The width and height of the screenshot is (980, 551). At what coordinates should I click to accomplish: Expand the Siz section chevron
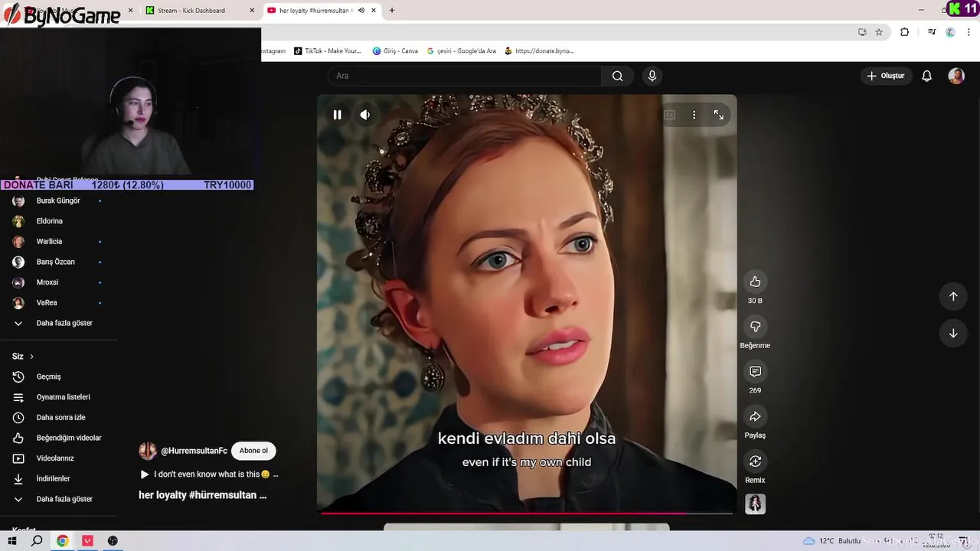click(31, 357)
